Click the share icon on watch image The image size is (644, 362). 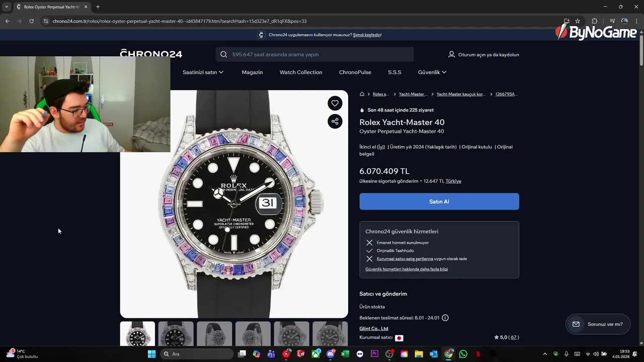coord(335,121)
